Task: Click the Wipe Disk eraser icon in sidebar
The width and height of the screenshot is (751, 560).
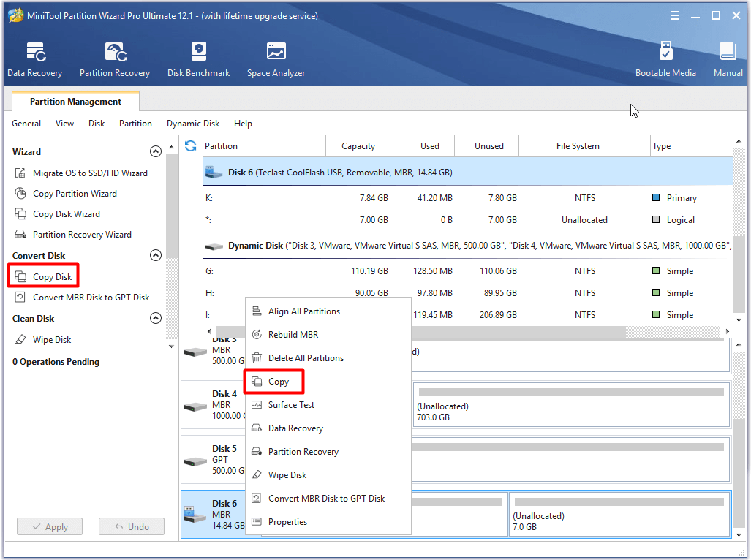Action: [x=20, y=339]
